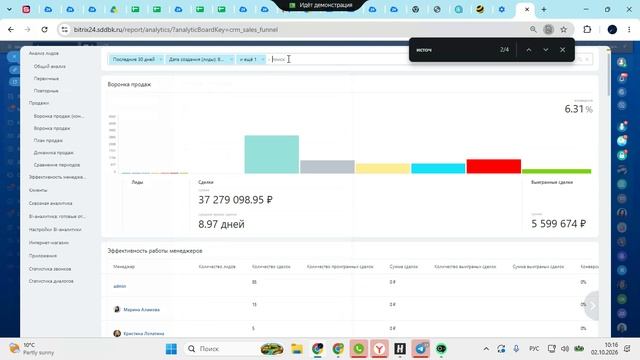640x360 pixels.
Task: Open WhatsApp from the taskbar
Action: (x=358, y=349)
